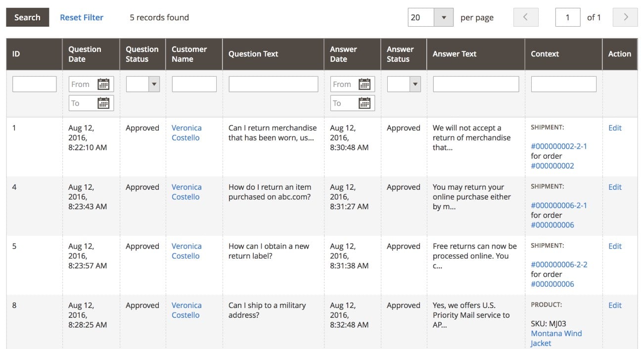Image resolution: width=644 pixels, height=349 pixels.
Task: Click the Search button
Action: [x=27, y=17]
